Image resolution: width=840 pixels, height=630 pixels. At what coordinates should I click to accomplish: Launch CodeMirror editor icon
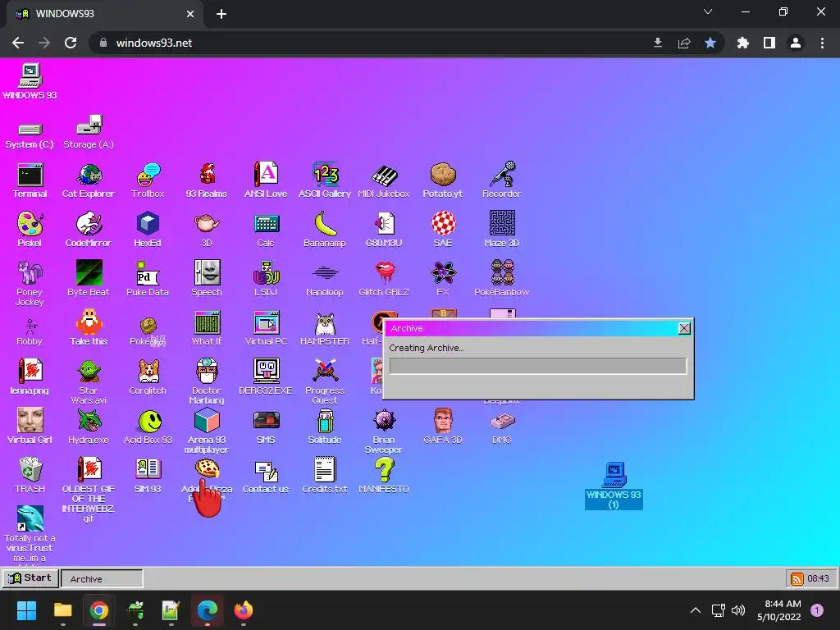click(x=89, y=230)
